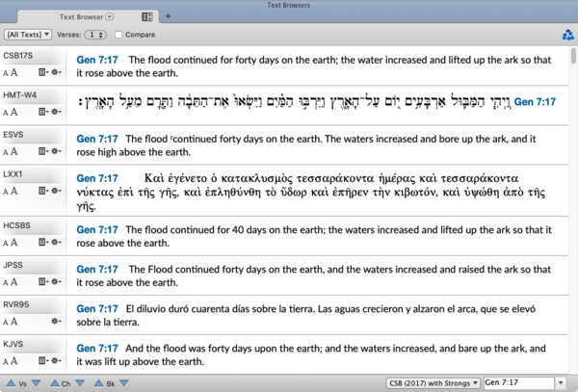Enable the Compare checkbox

[118, 35]
